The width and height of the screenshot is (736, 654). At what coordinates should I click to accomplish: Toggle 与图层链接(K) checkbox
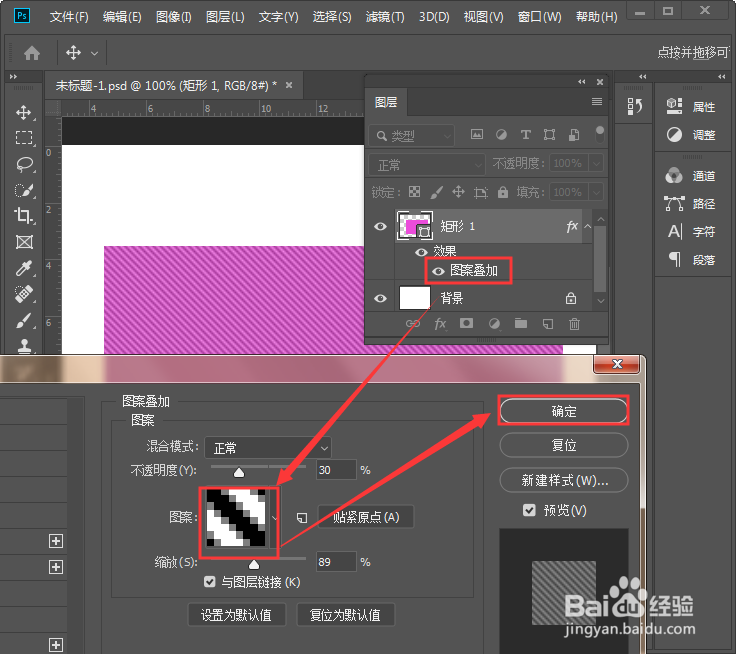pos(210,582)
